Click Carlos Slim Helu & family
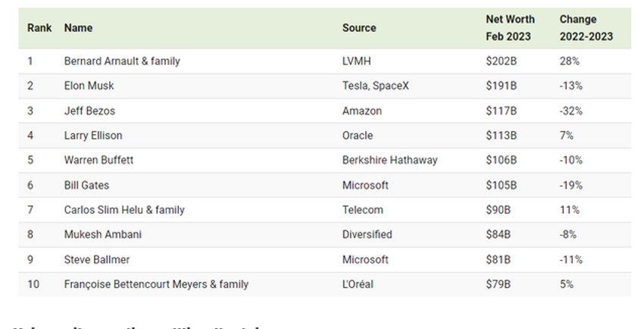644x329 pixels. 124,210
